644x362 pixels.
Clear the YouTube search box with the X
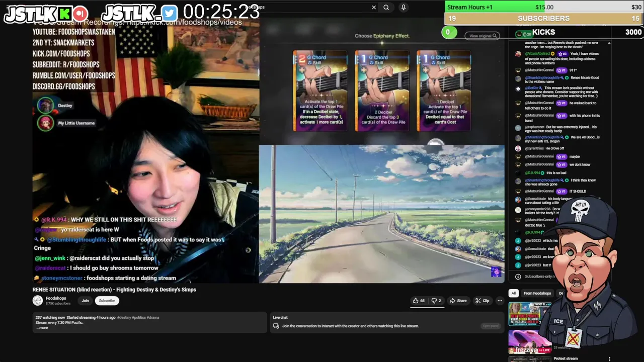tap(374, 8)
